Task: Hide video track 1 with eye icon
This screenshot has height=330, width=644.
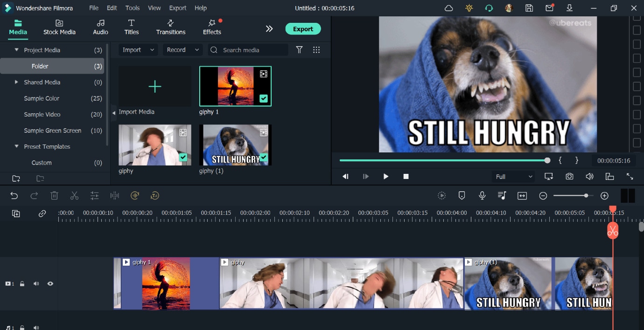Action: pos(50,284)
